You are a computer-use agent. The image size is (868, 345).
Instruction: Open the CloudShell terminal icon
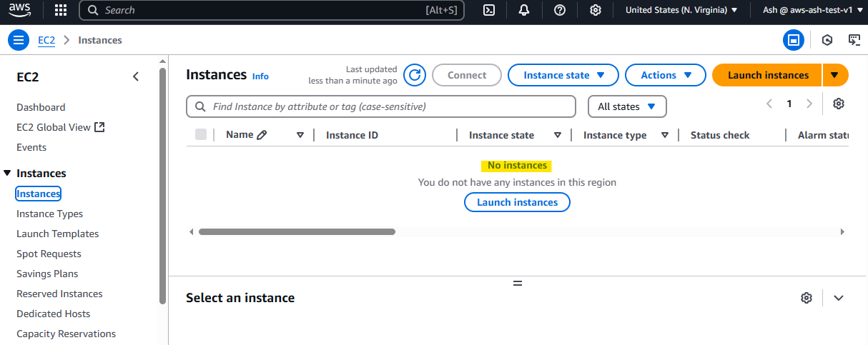pos(489,10)
